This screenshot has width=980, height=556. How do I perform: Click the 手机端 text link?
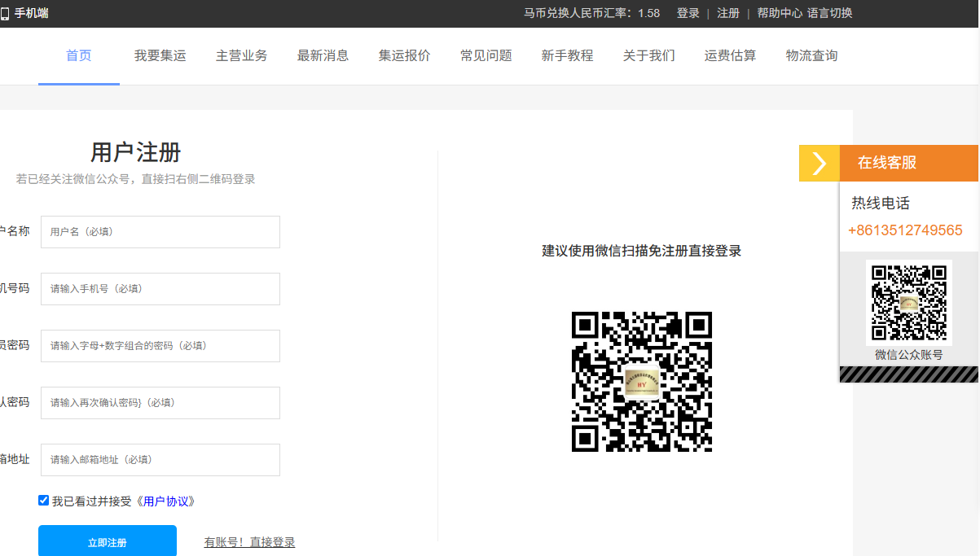coord(31,13)
